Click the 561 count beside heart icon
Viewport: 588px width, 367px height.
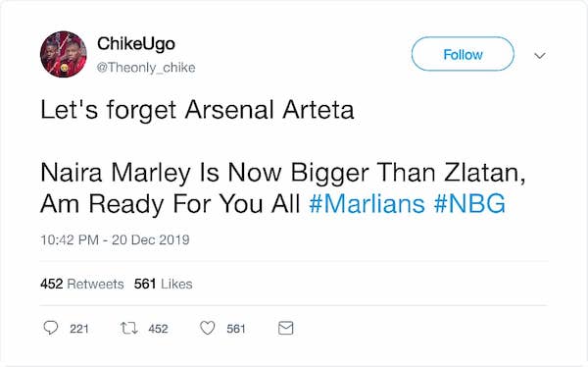236,329
